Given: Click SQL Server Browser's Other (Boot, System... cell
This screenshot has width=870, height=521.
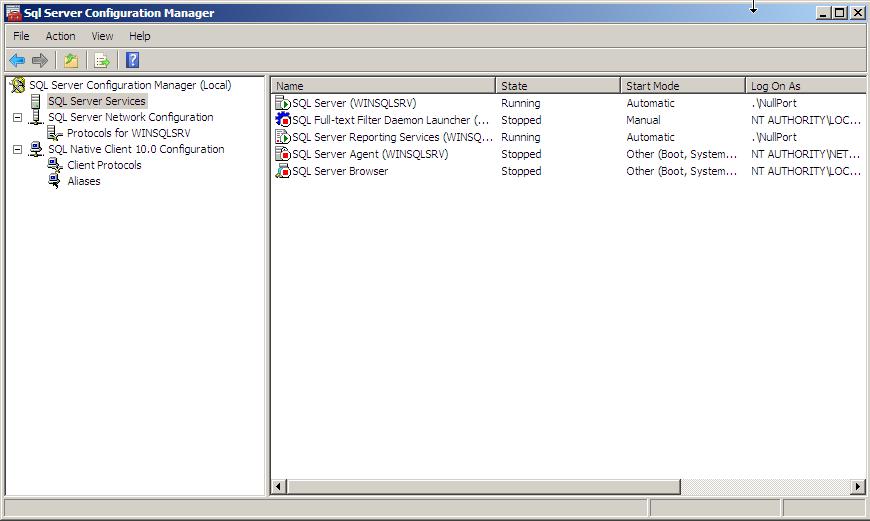Looking at the screenshot, I should (x=681, y=171).
